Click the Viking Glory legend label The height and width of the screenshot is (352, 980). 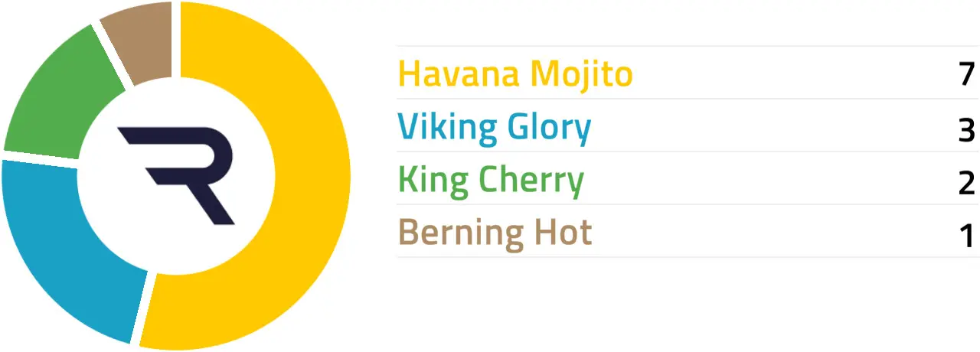tap(495, 128)
